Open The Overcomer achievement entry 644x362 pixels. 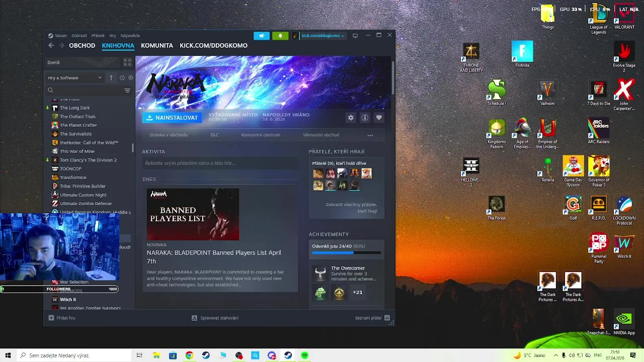click(346, 274)
